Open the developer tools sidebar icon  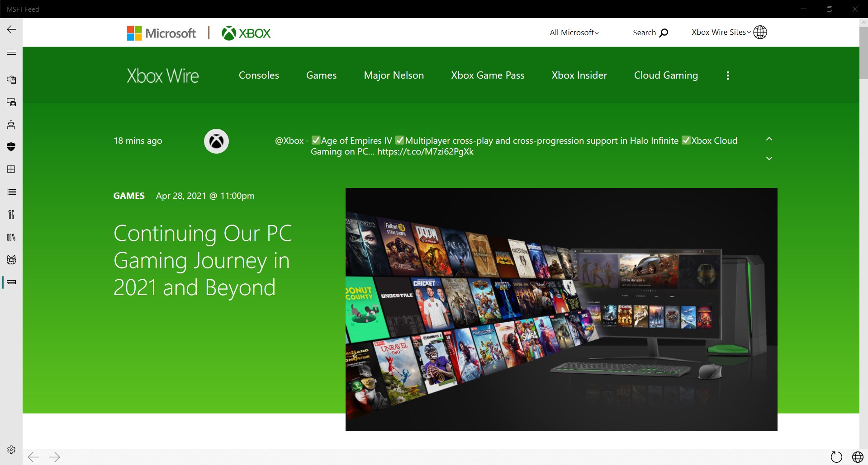(x=11, y=215)
